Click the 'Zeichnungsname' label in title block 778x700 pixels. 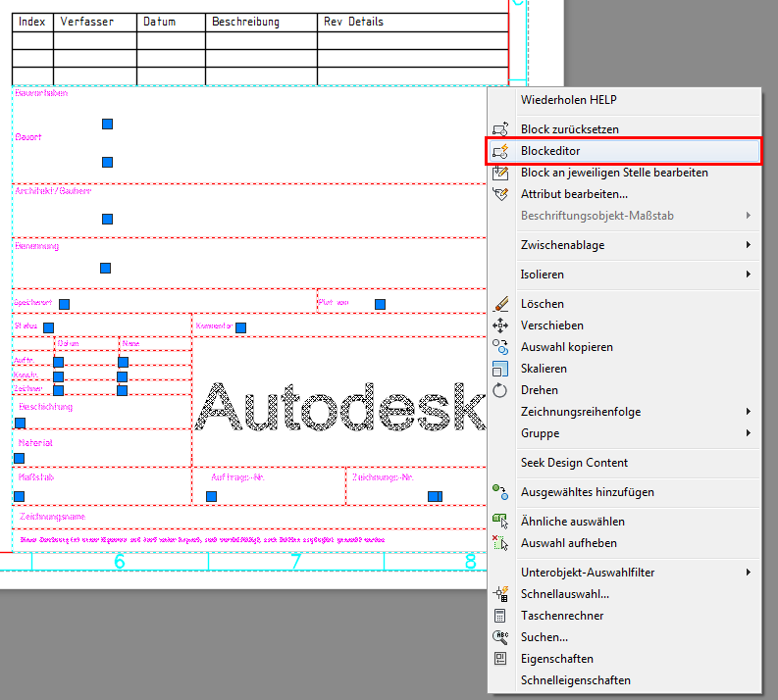click(52, 517)
